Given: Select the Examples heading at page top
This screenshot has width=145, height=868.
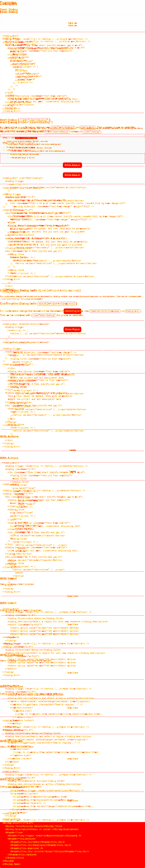Looking at the screenshot, I should (8, 3).
